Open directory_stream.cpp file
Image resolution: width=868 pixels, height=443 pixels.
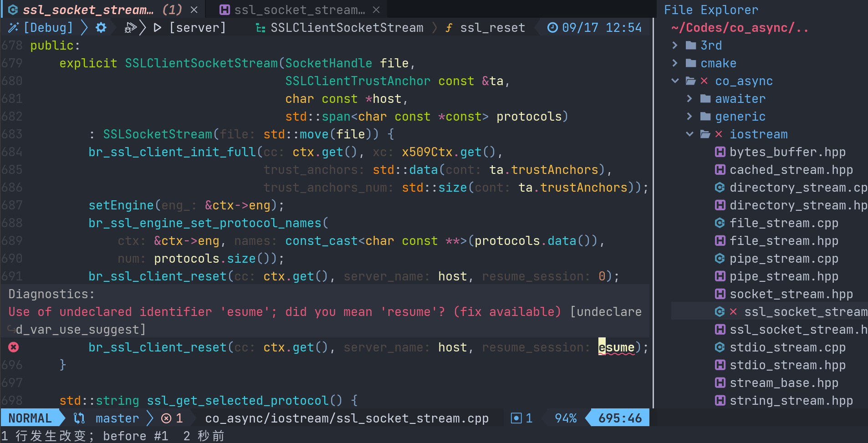coord(798,188)
